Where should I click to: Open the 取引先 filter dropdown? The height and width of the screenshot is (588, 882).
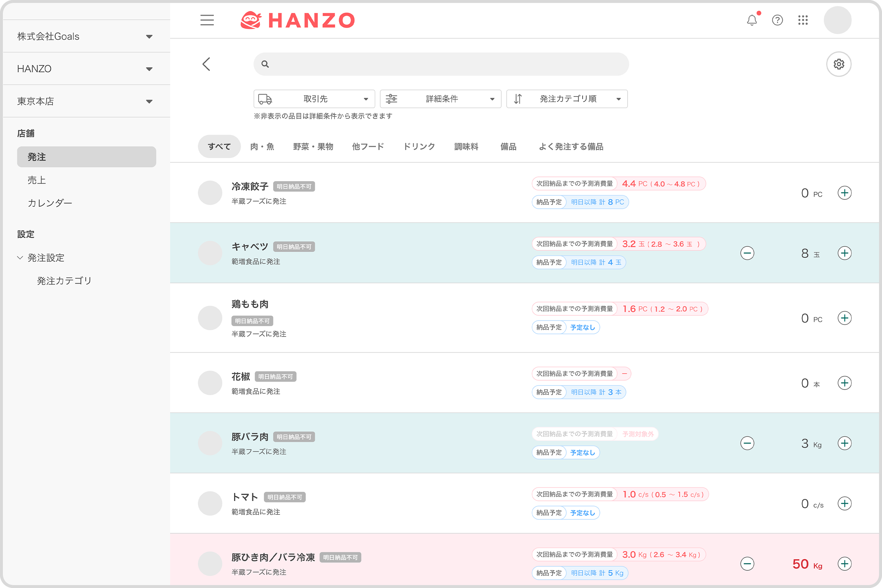click(x=314, y=99)
